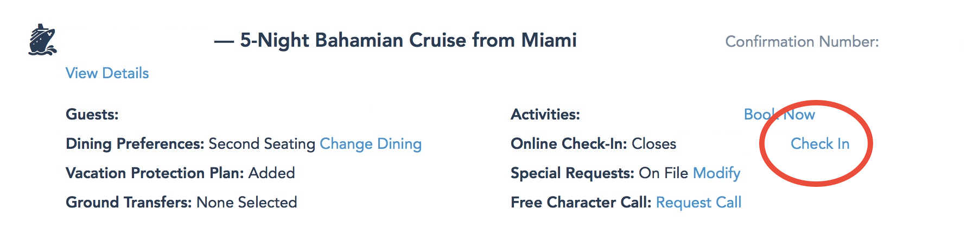Click Book Now for activities
Viewport: 980px width, 239px height.
(779, 115)
